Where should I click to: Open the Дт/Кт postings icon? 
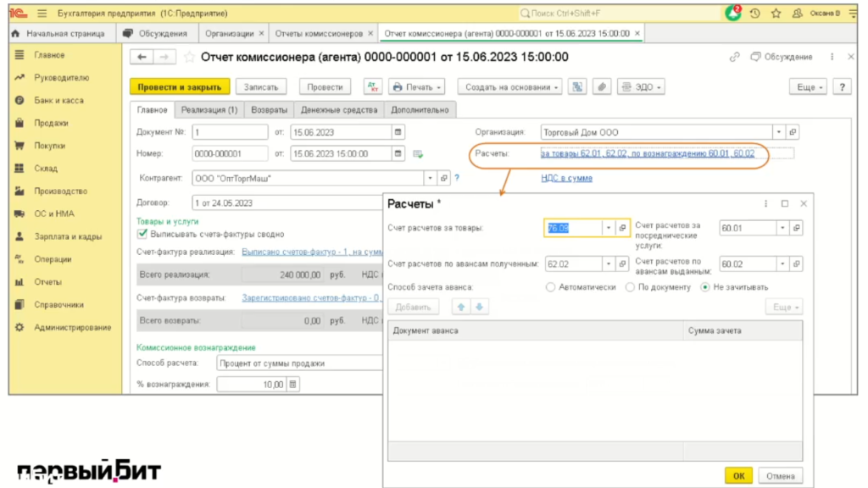coord(373,87)
